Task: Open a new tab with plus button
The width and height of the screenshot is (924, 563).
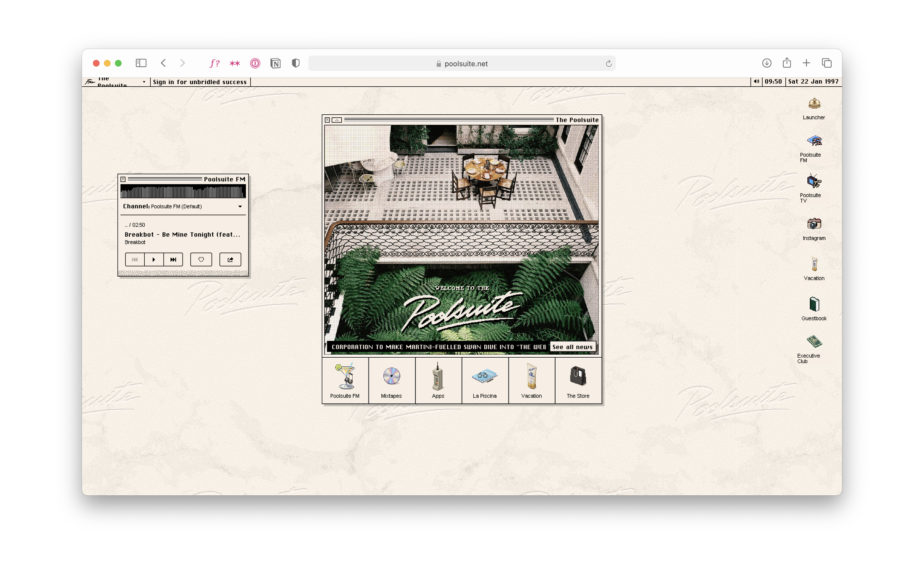Action: tap(806, 63)
